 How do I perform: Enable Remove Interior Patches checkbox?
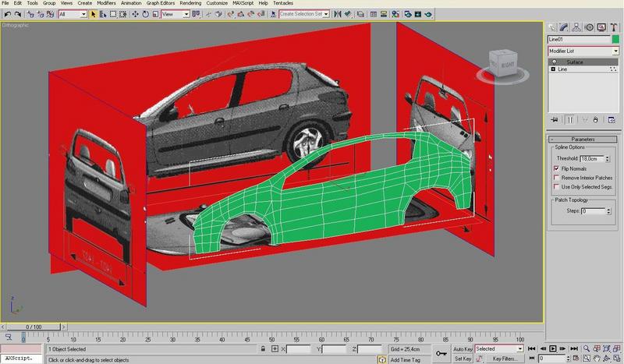(556, 178)
